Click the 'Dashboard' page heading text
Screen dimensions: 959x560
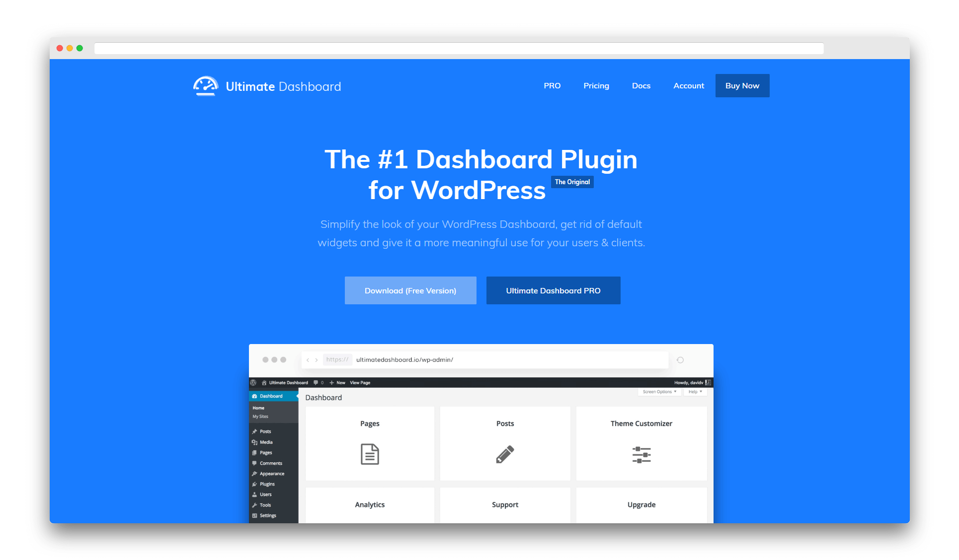coord(323,398)
